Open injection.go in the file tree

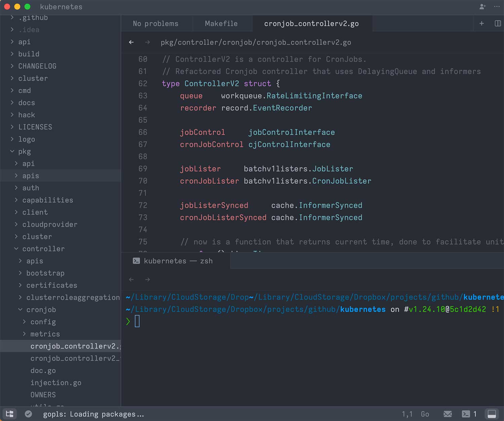pyautogui.click(x=60, y=383)
